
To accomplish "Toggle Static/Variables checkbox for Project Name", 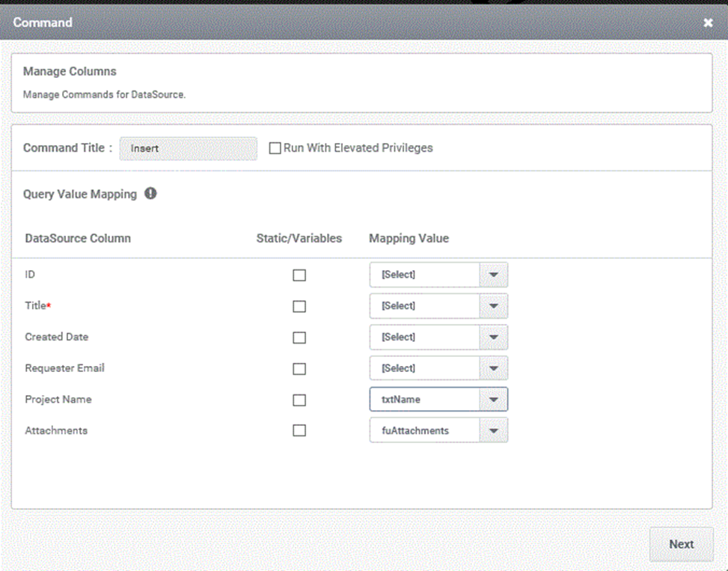I will pos(299,400).
